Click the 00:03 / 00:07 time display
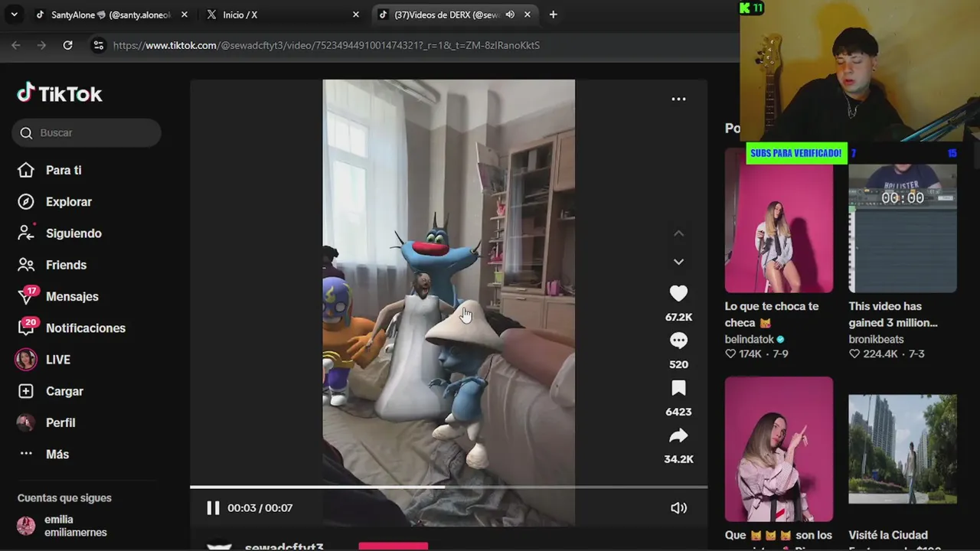Viewport: 980px width, 551px height. (x=260, y=507)
